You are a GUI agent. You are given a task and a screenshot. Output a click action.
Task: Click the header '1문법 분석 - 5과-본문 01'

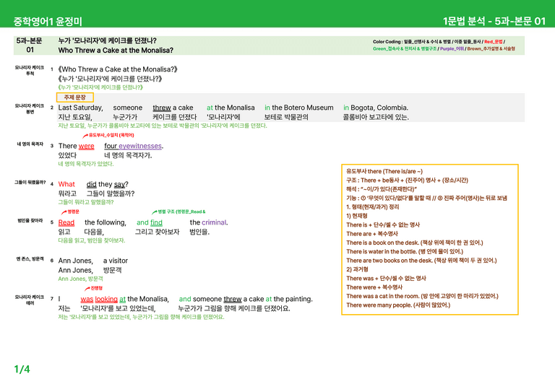(494, 21)
